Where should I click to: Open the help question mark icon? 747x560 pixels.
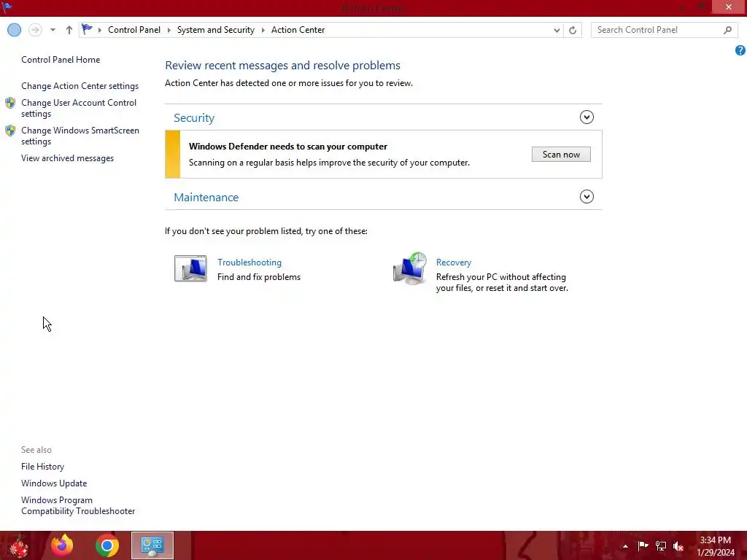740,50
